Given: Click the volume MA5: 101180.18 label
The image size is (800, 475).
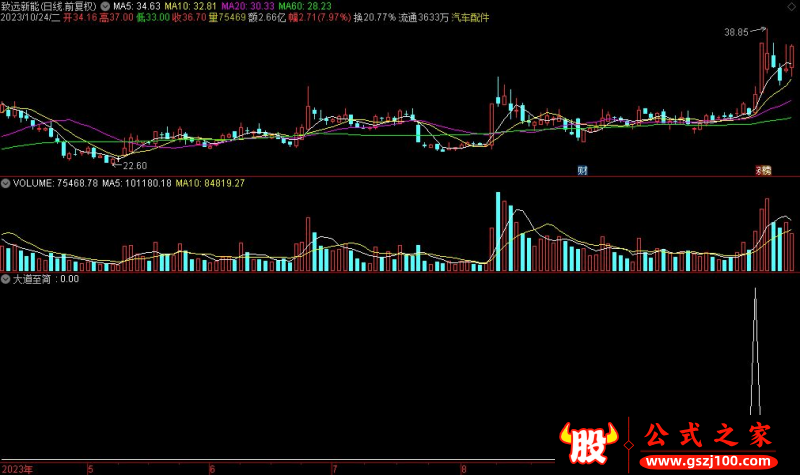Looking at the screenshot, I should click(x=137, y=183).
